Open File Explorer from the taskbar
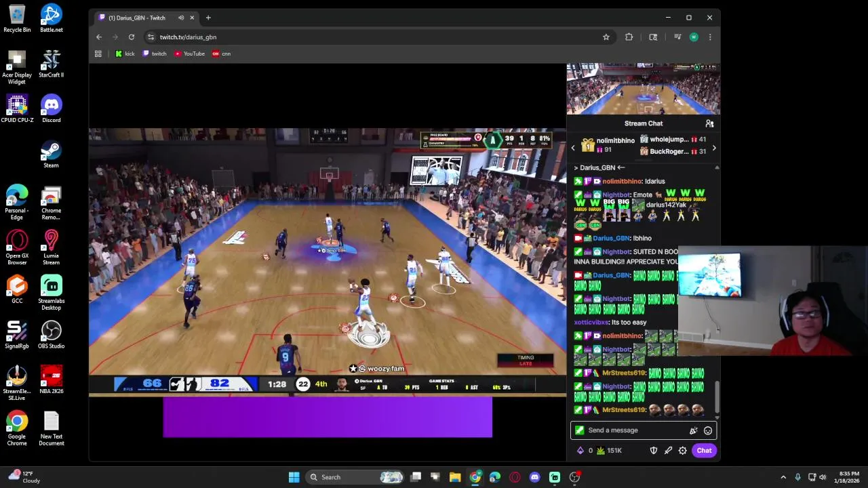The width and height of the screenshot is (868, 488). click(455, 477)
